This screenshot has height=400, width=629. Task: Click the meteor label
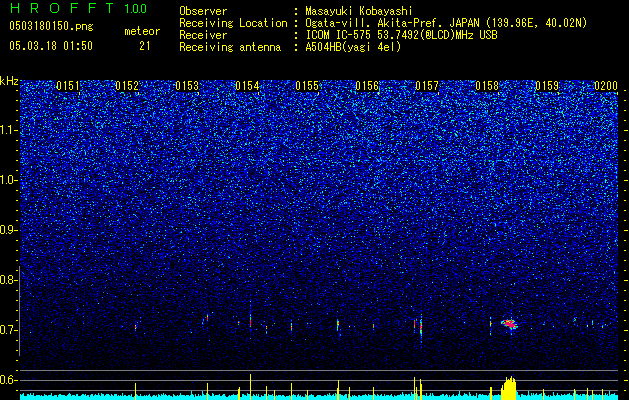[x=142, y=31]
